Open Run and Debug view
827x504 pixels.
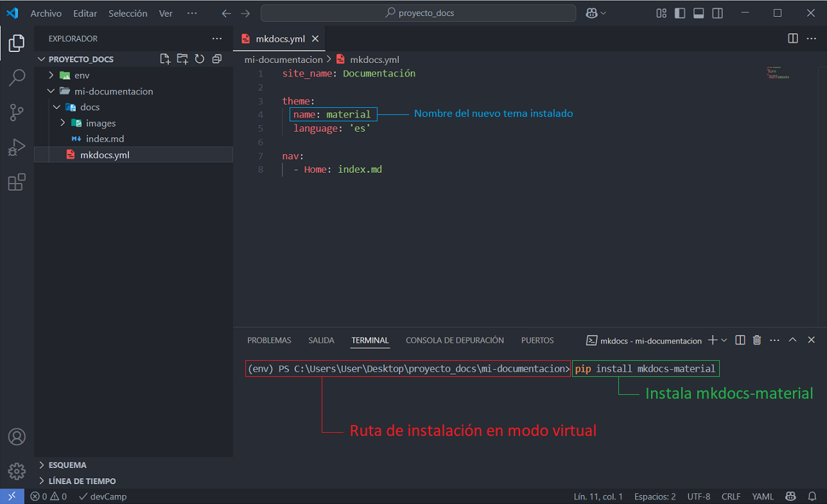click(x=17, y=148)
